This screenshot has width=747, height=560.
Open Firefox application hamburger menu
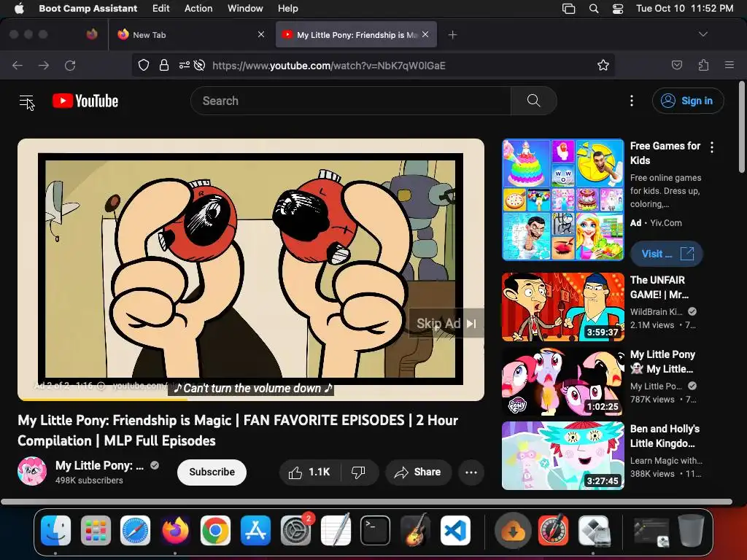(x=729, y=65)
